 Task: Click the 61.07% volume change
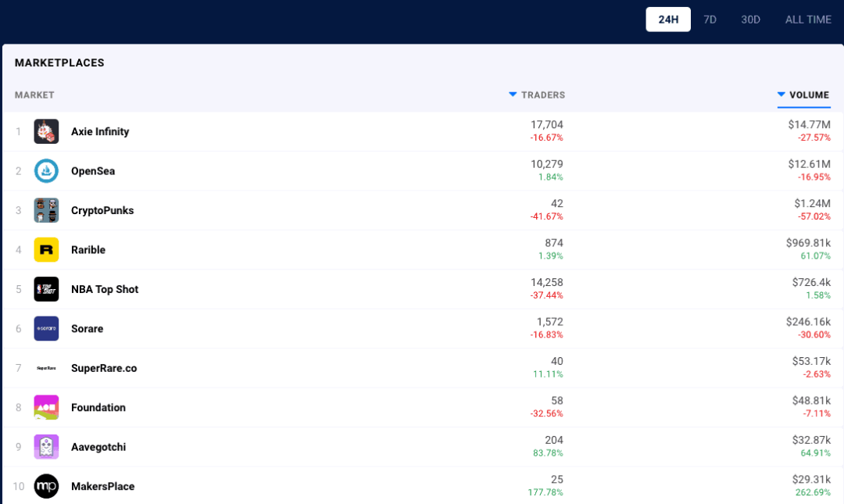[x=815, y=256]
